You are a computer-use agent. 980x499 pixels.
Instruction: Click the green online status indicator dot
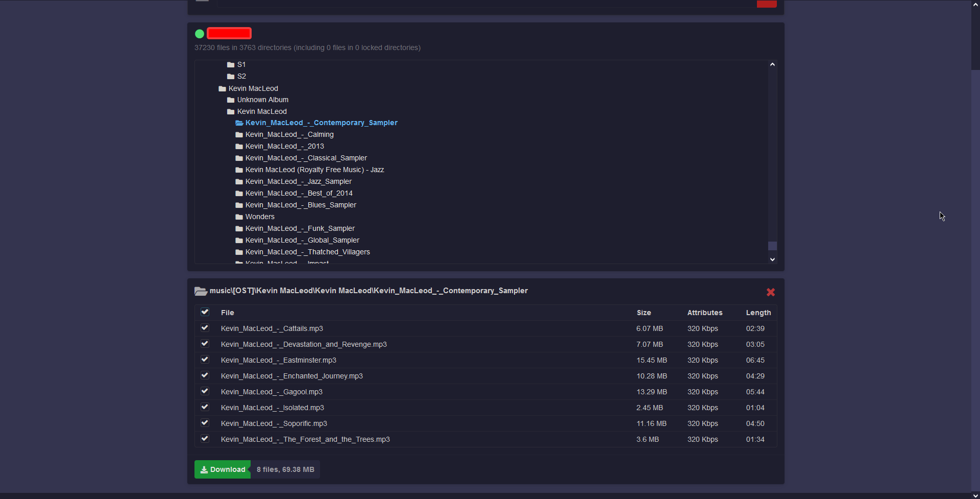tap(199, 34)
